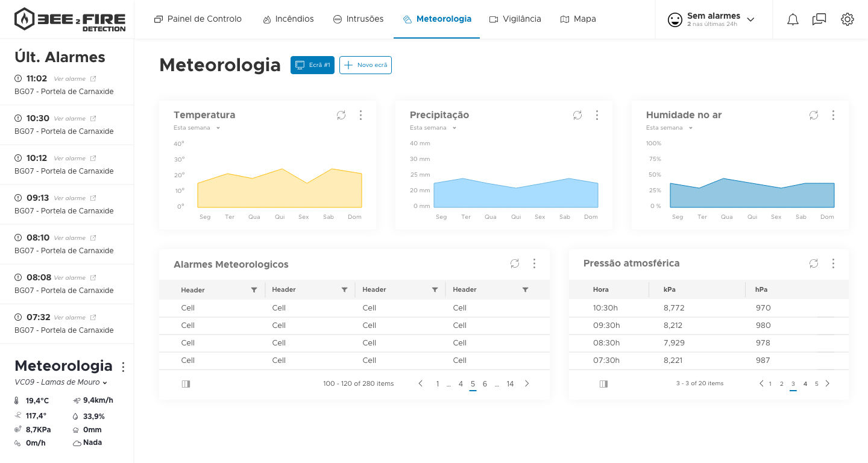The height and width of the screenshot is (463, 868).
Task: Switch to Vigilância tab
Action: 515,19
